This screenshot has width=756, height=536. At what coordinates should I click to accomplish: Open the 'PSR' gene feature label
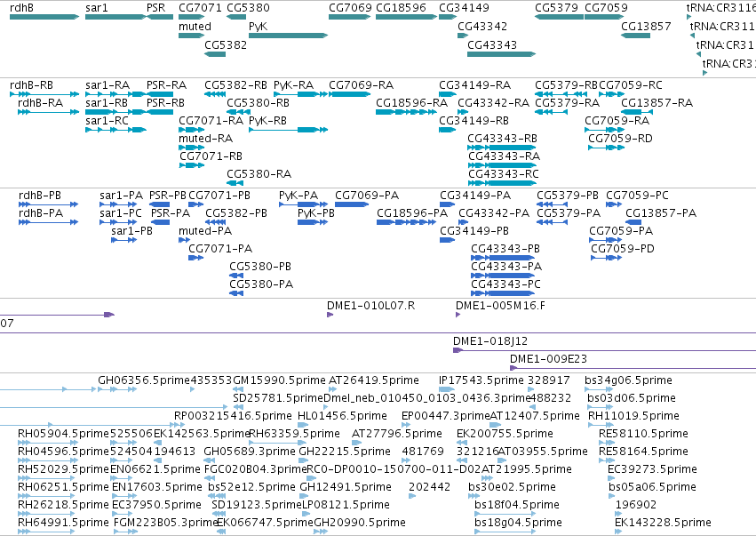[155, 8]
